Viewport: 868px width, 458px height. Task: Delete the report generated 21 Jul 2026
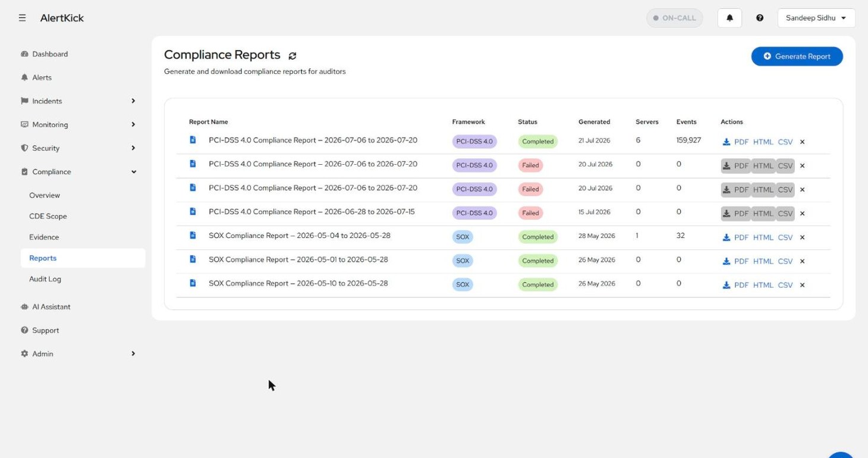802,142
